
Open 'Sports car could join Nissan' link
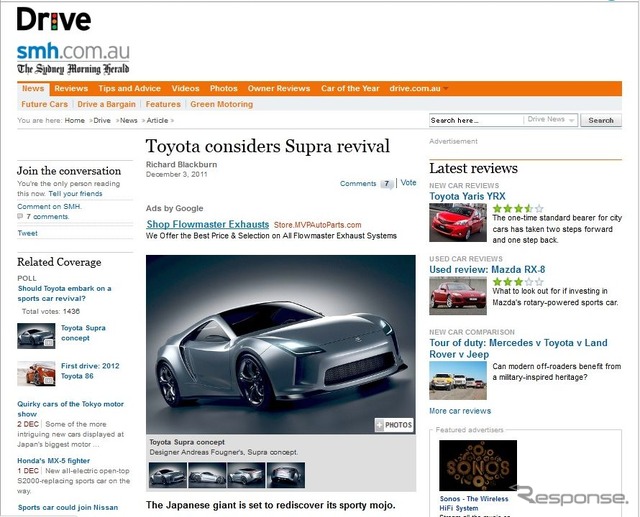tap(68, 508)
